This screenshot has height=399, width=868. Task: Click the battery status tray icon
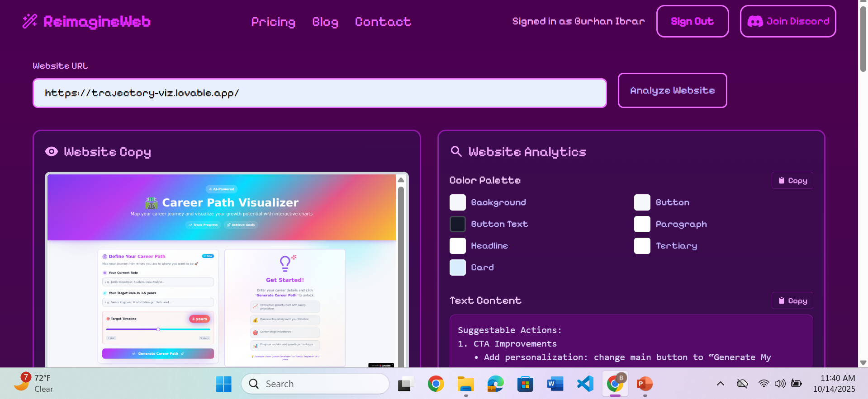797,384
